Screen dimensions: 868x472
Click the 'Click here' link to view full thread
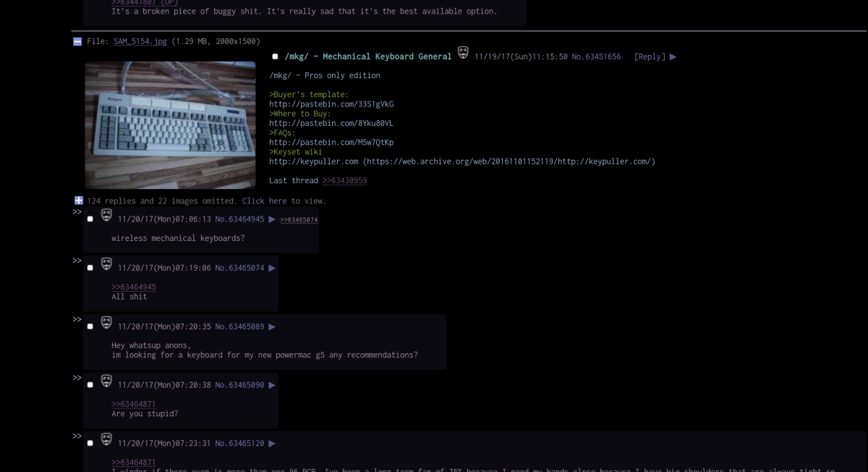(x=265, y=201)
